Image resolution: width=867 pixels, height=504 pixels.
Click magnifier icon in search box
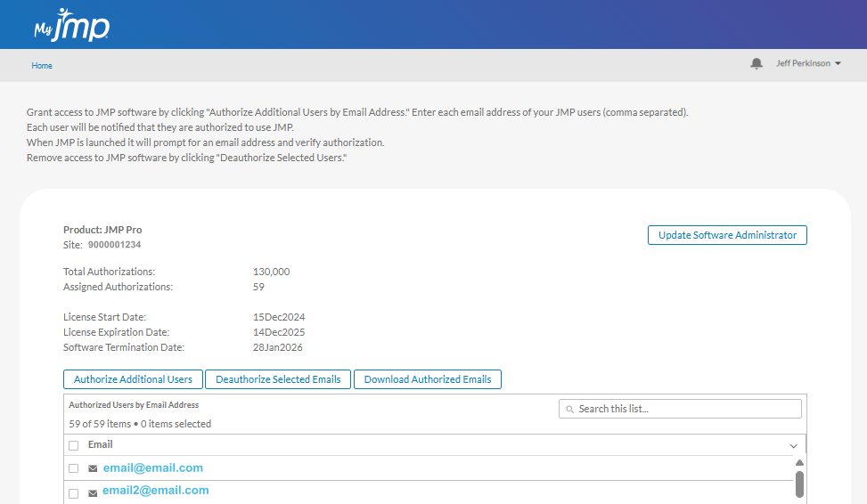coord(569,410)
